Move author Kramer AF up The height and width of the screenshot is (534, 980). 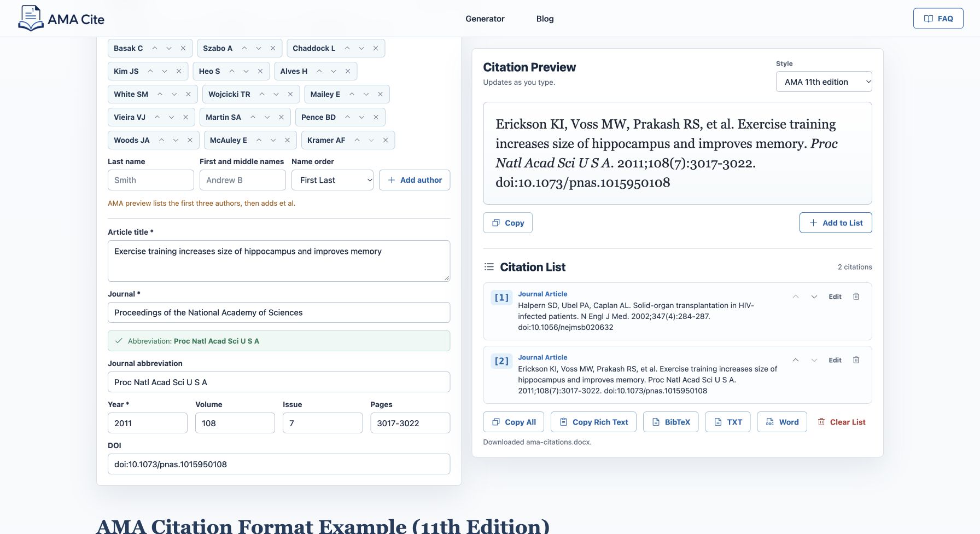point(357,140)
